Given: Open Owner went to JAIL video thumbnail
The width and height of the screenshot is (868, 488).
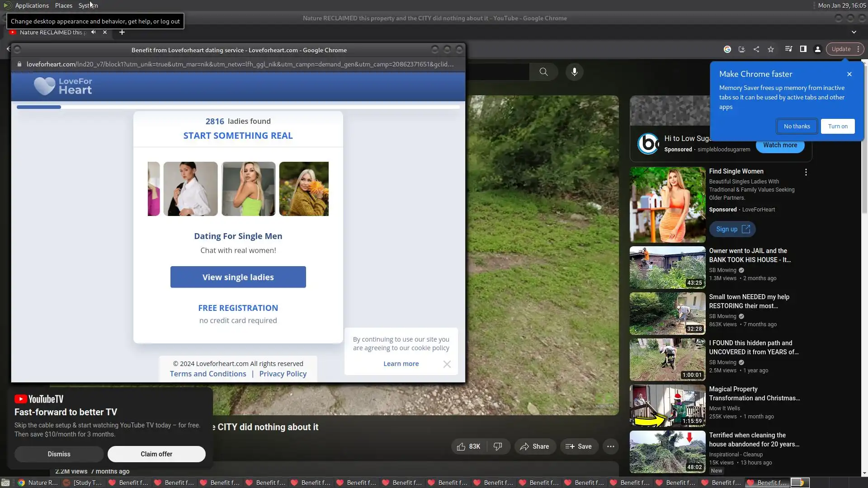Looking at the screenshot, I should (x=667, y=267).
